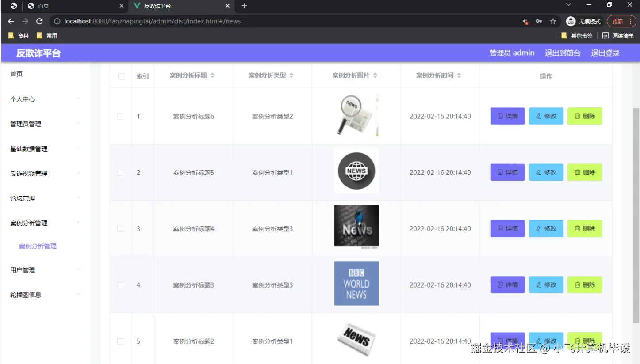Close the 反欺诈平台 browser tab
The image size is (640, 364).
tap(228, 6)
